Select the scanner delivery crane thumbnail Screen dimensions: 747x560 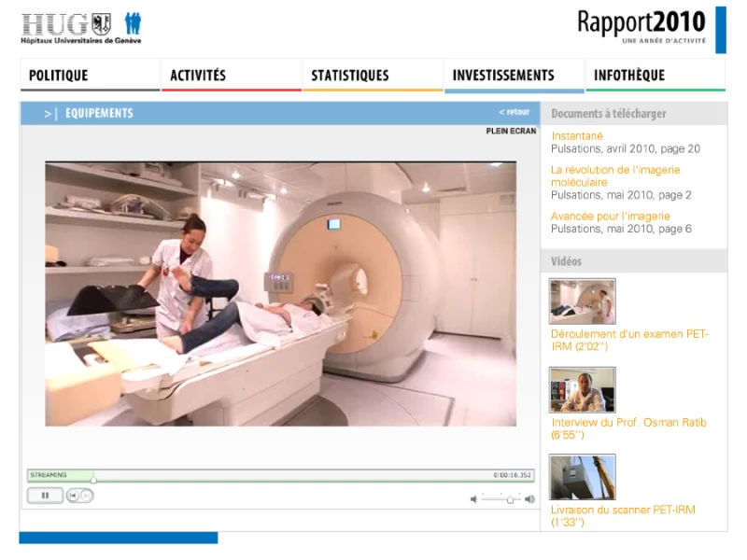click(582, 477)
